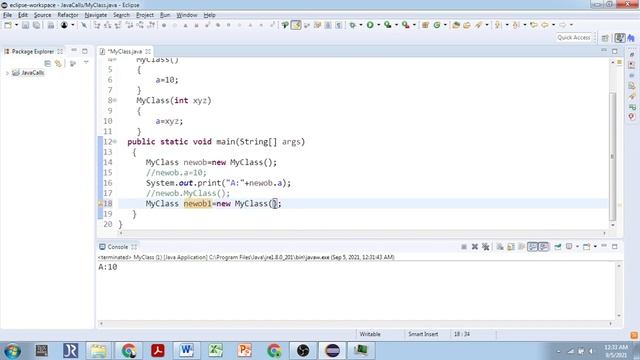Select the Package Explorer tab
The width and height of the screenshot is (640, 360).
click(33, 51)
